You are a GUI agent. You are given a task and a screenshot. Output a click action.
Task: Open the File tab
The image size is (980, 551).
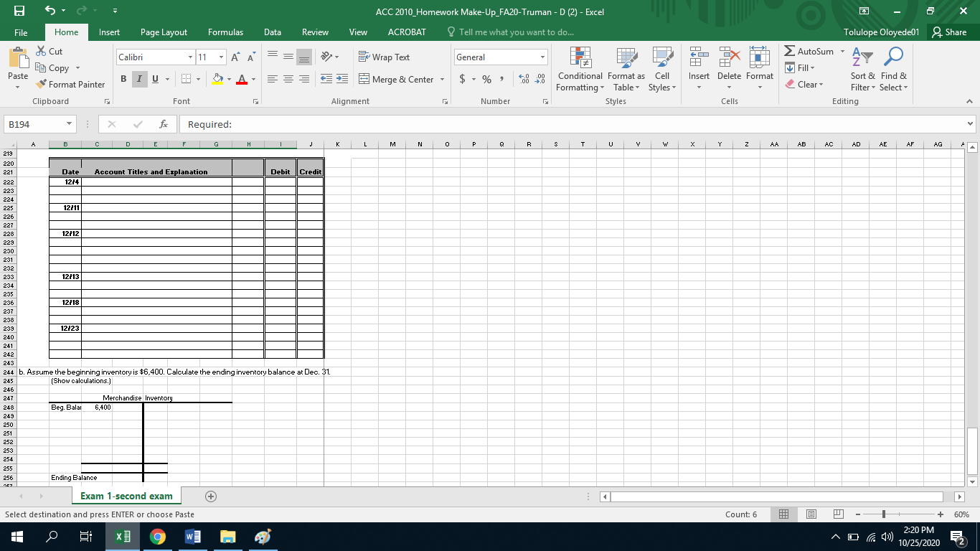click(x=21, y=32)
